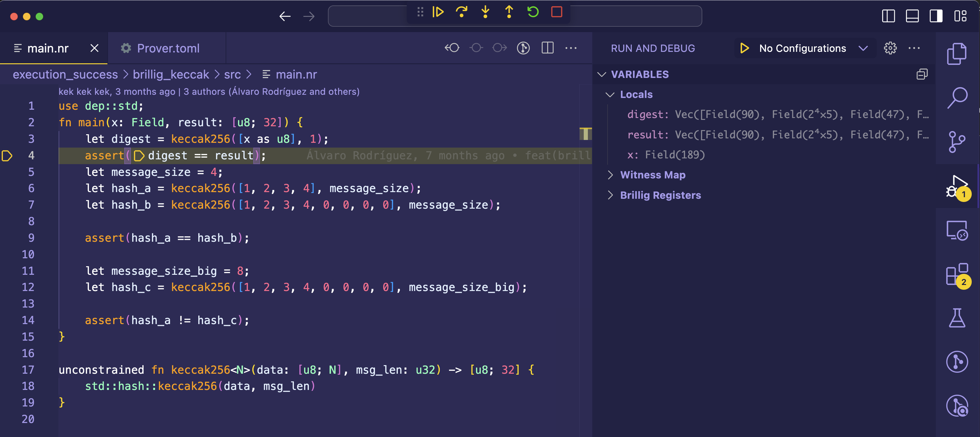Close the main.nr tab
Image resolution: width=980 pixels, height=437 pixels.
pyautogui.click(x=94, y=48)
